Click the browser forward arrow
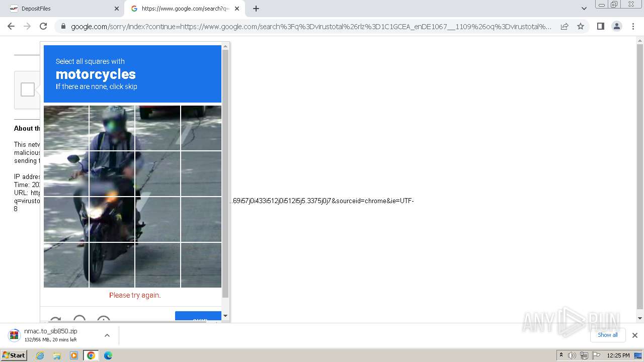644x362 pixels. (x=27, y=26)
